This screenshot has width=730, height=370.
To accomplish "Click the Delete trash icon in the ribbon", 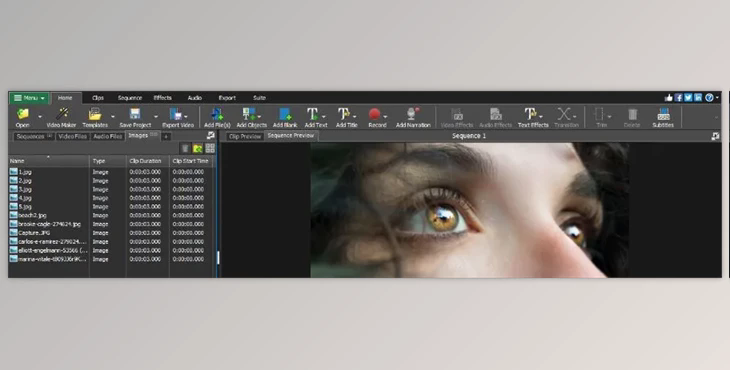I will point(632,114).
